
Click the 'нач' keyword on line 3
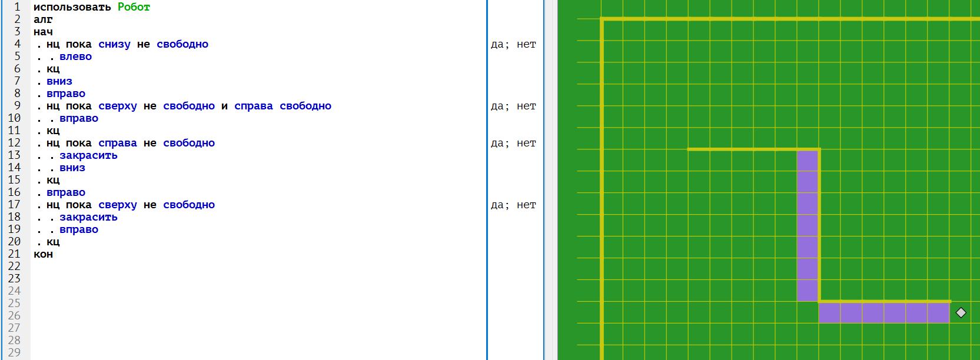point(43,32)
